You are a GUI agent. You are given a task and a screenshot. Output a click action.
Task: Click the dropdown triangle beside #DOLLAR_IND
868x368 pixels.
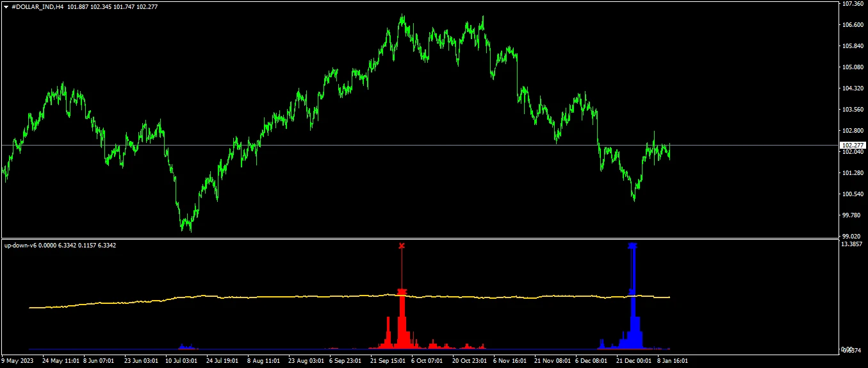(x=6, y=6)
